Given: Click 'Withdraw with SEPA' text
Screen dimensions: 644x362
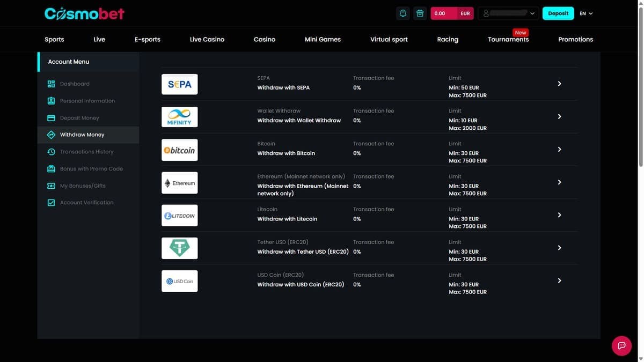Looking at the screenshot, I should coord(283,87).
